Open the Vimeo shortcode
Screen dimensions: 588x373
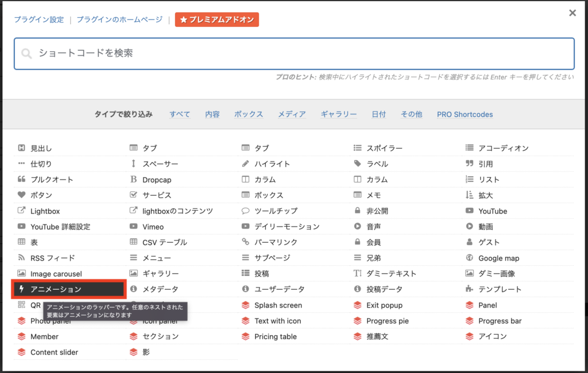tap(153, 226)
